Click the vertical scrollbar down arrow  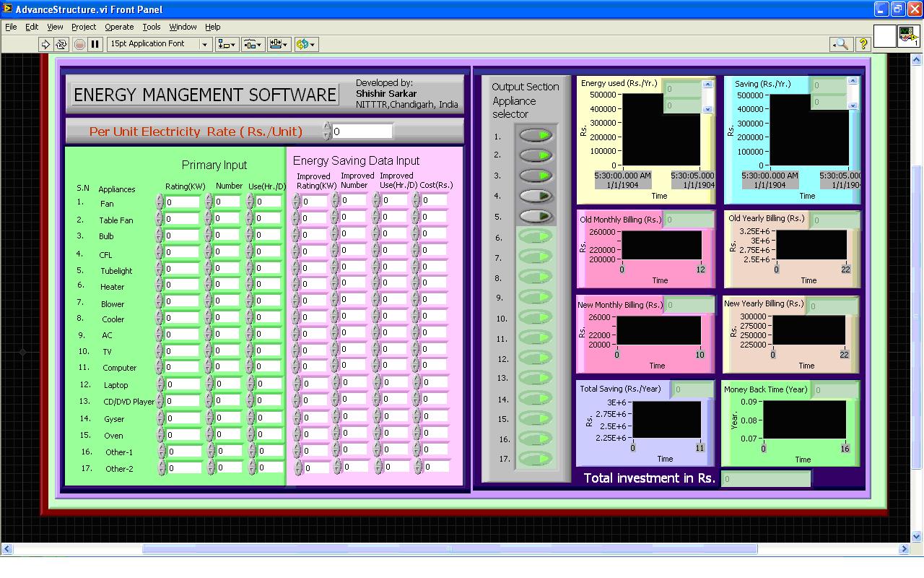tap(918, 536)
